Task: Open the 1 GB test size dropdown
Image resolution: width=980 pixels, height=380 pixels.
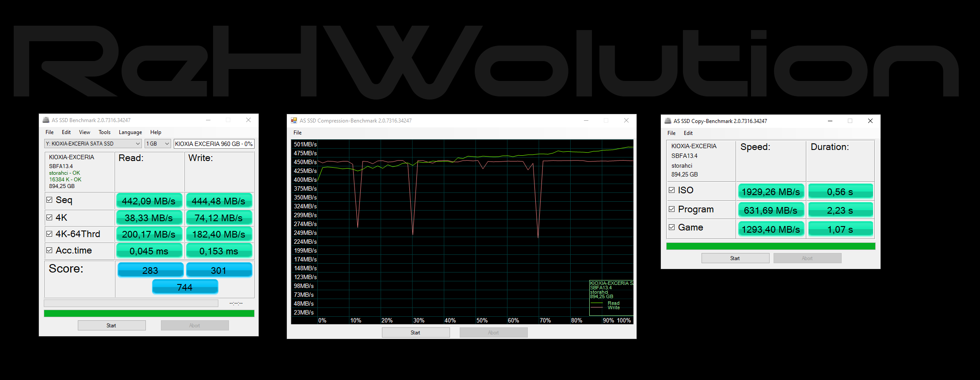Action: tap(158, 144)
